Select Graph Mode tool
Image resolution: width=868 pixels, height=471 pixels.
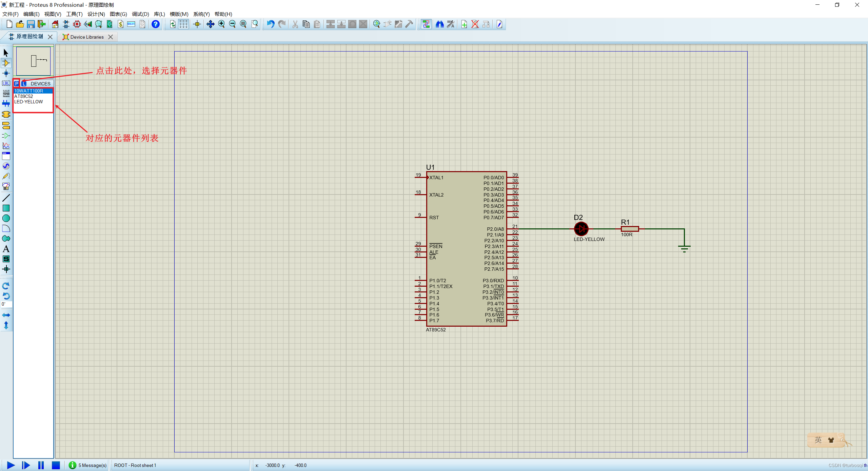coord(6,146)
